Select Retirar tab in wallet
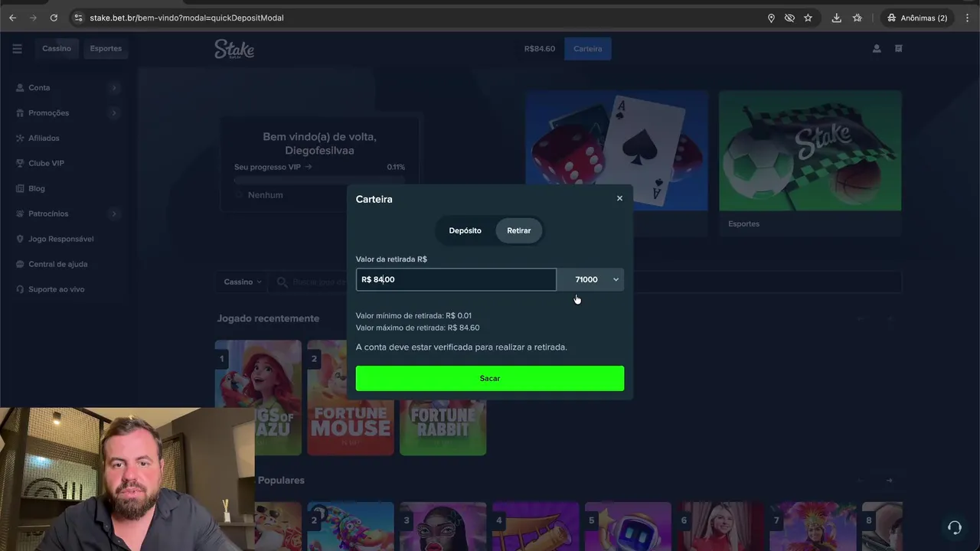Viewport: 980px width, 551px height. point(518,230)
